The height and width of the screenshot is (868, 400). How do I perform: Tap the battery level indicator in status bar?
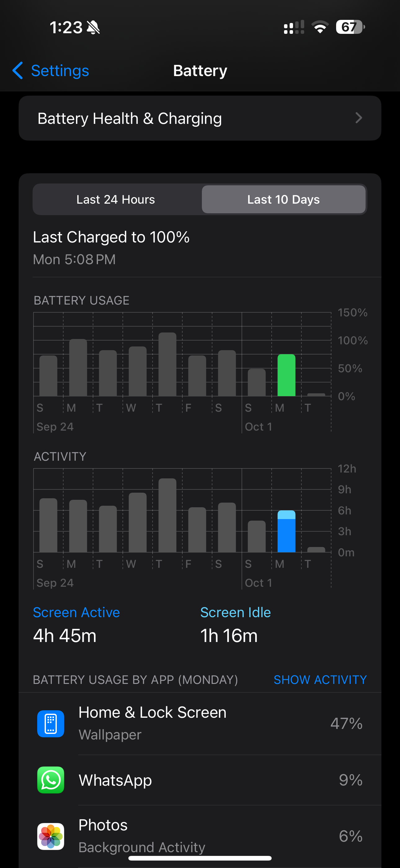350,27
